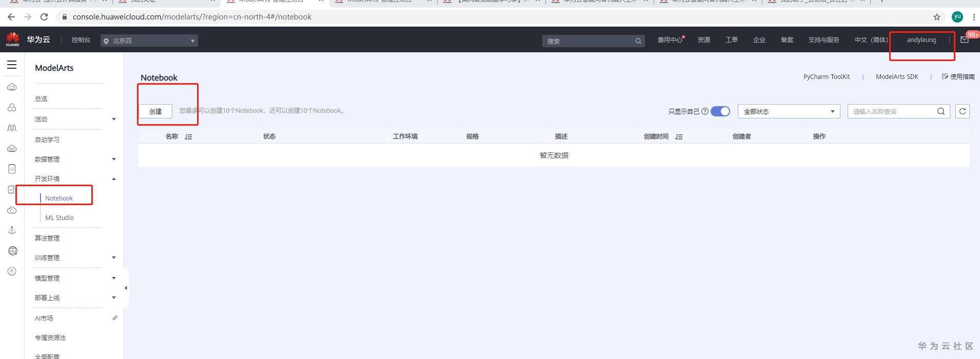980x359 pixels.
Task: Open 支持与服务 in the top bar
Action: point(824,40)
